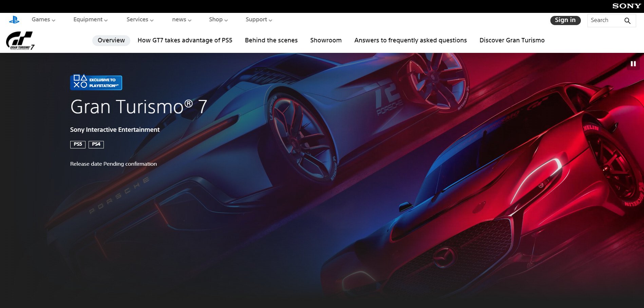Click Release date Pending confirmation text
644x308 pixels.
tap(113, 164)
